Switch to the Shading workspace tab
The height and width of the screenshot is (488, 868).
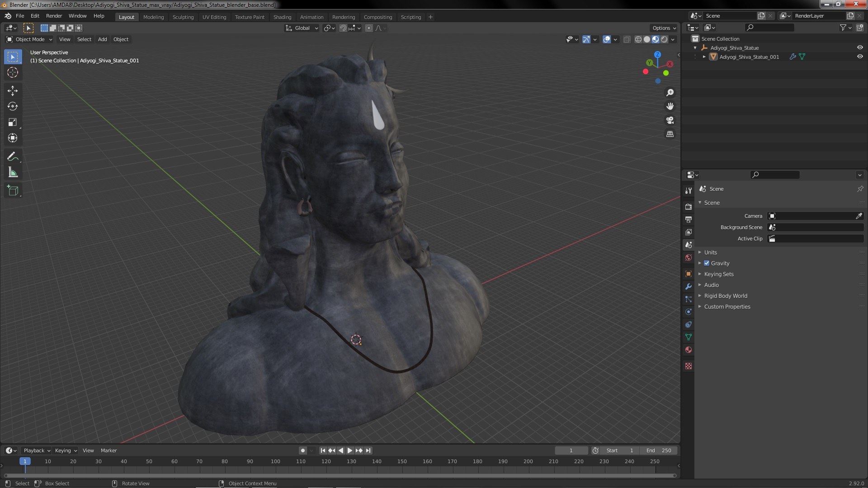282,17
